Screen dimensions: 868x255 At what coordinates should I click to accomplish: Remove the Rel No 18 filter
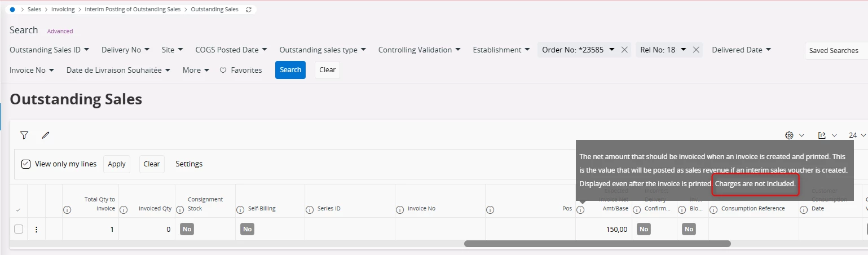click(x=697, y=50)
